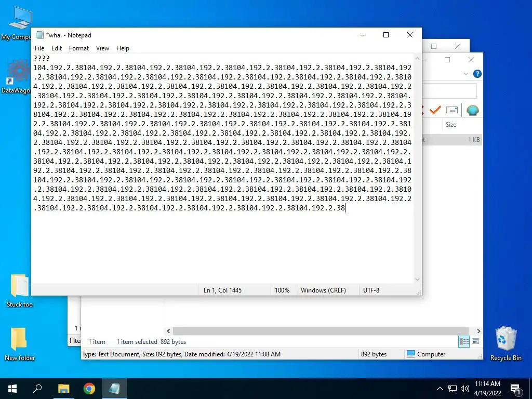
Task: Close the rear-most background window
Action: pos(458,46)
